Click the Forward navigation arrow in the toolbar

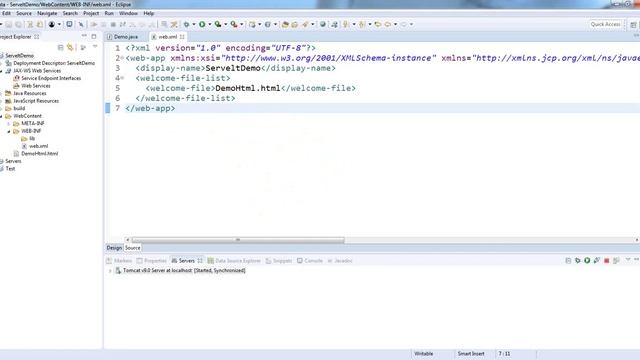[x=404, y=24]
